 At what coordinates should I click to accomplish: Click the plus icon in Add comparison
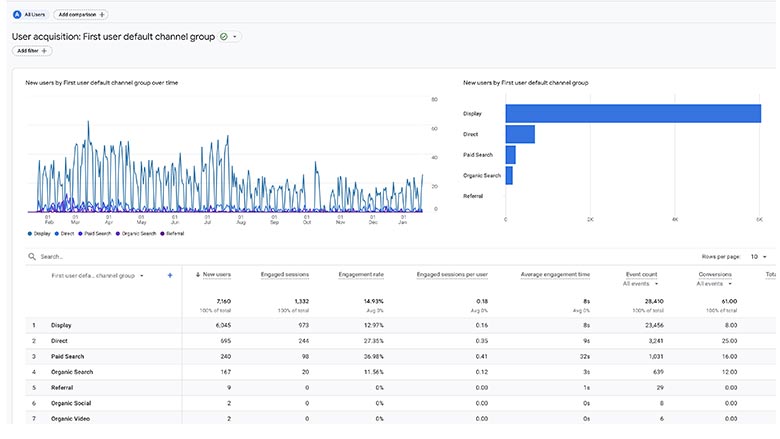pyautogui.click(x=103, y=15)
